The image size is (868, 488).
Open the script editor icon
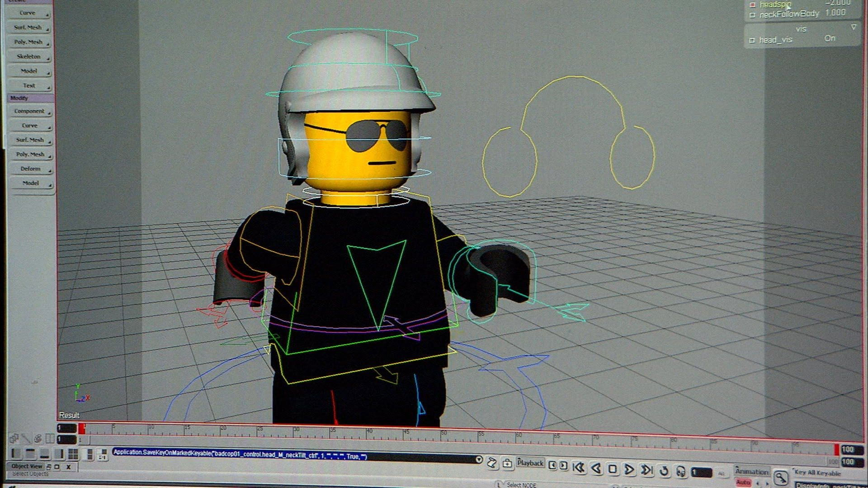coord(492,462)
